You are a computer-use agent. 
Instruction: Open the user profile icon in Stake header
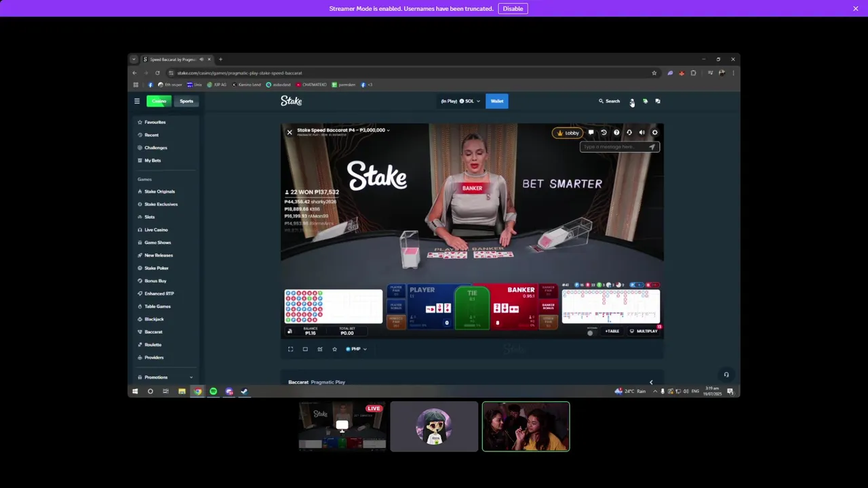pos(632,101)
